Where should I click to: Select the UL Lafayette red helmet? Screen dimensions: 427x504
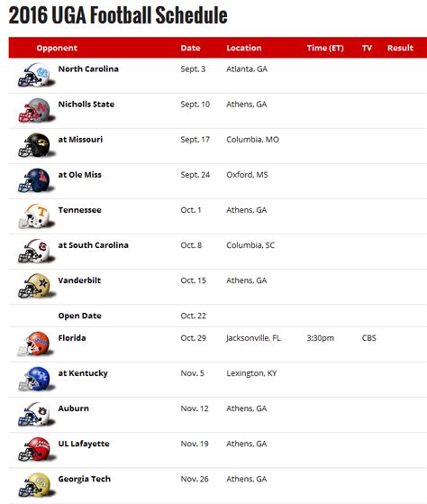pos(36,450)
